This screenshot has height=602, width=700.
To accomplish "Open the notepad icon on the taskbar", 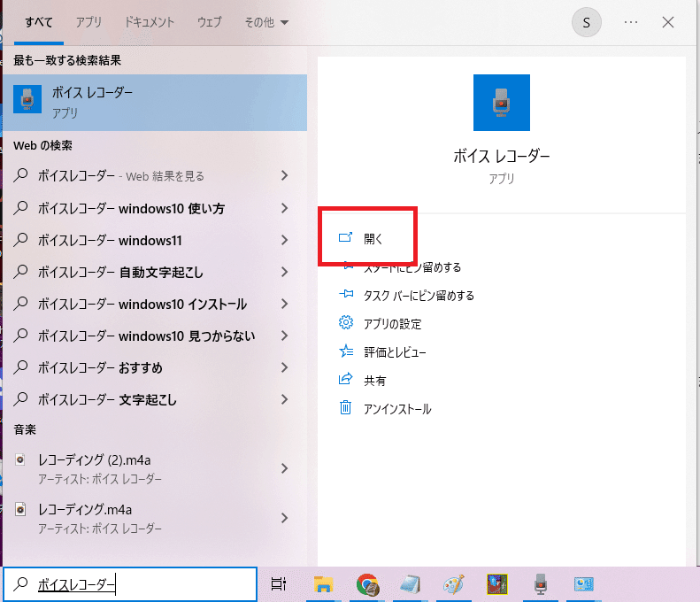I will pos(411,584).
